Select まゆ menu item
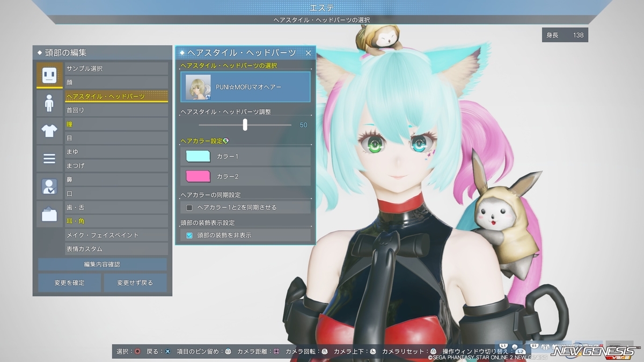644x362 pixels. tap(116, 152)
